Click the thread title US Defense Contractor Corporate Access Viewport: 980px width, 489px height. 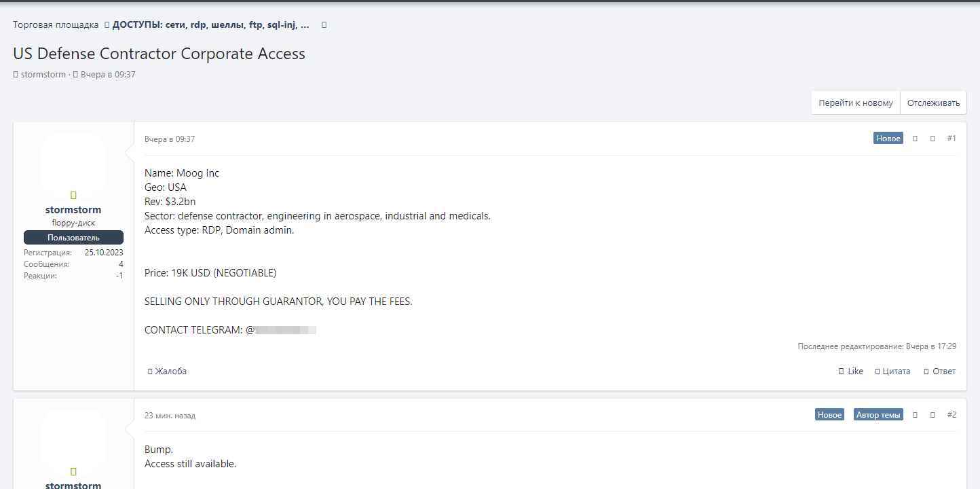pyautogui.click(x=159, y=54)
